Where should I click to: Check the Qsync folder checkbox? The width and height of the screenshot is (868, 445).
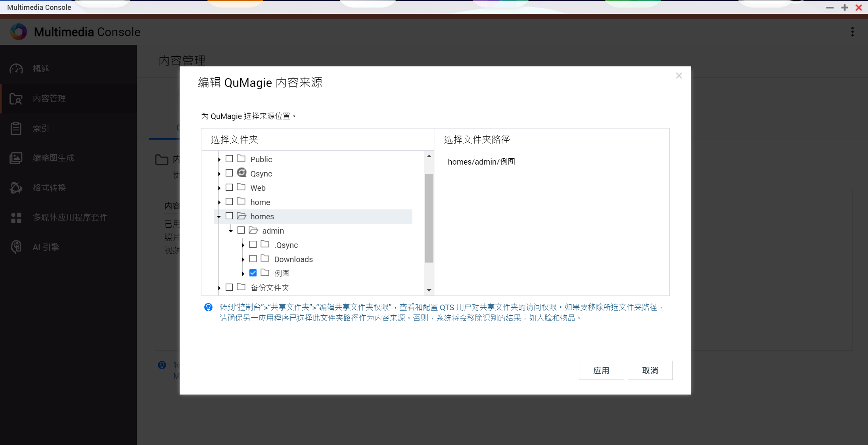click(x=229, y=173)
